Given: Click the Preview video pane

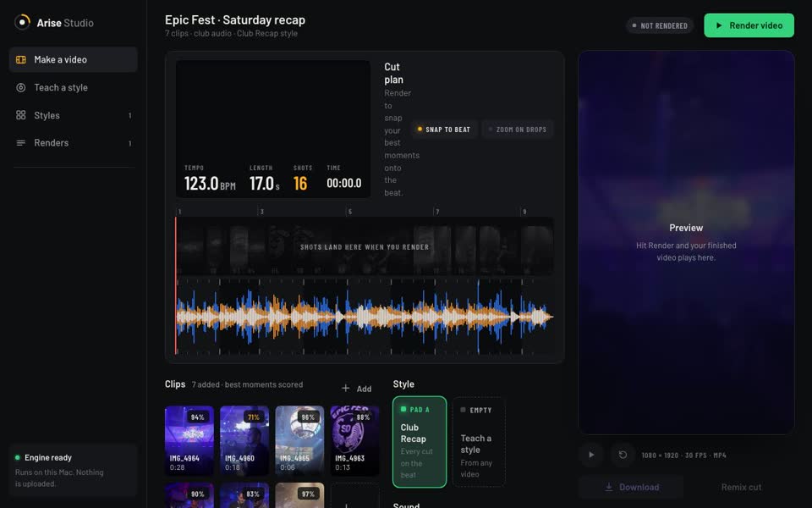Looking at the screenshot, I should 686,243.
